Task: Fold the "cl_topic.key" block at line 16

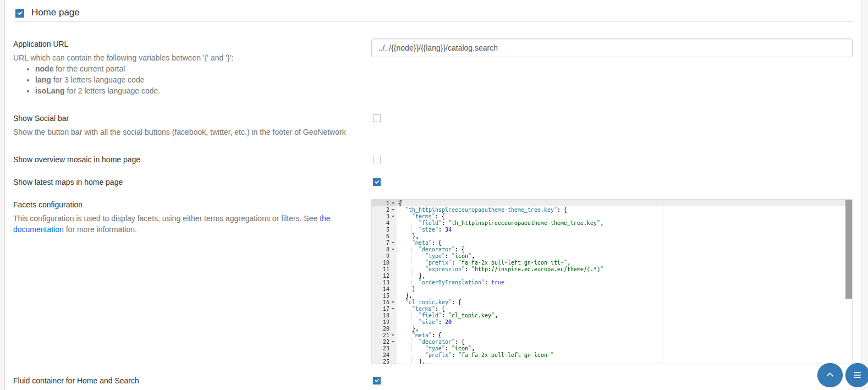Action: point(393,303)
